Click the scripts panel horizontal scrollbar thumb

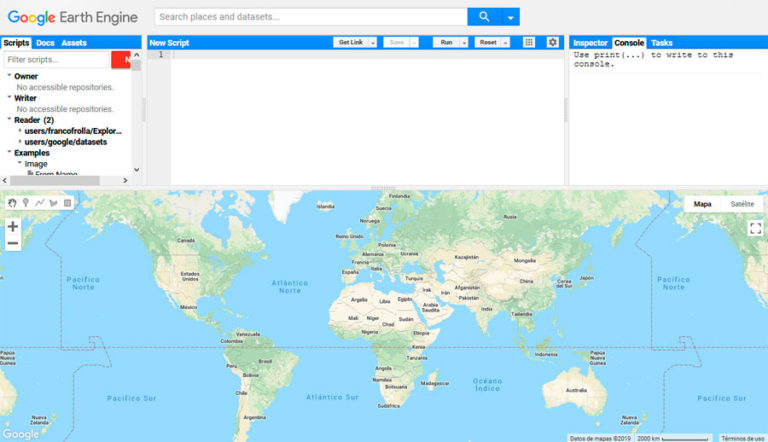55,180
